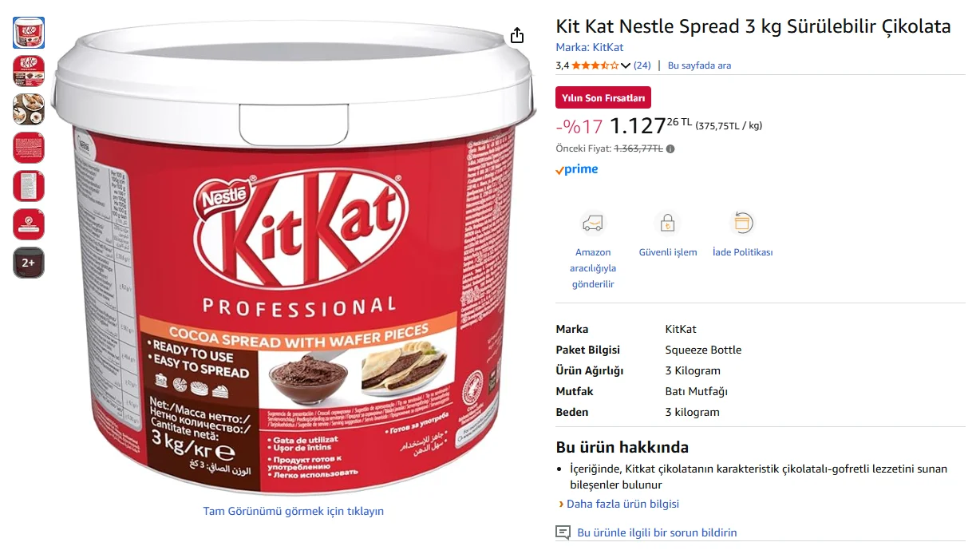The image size is (980, 558).
Task: Click 'Bu sayfada ara' link
Action: click(699, 65)
